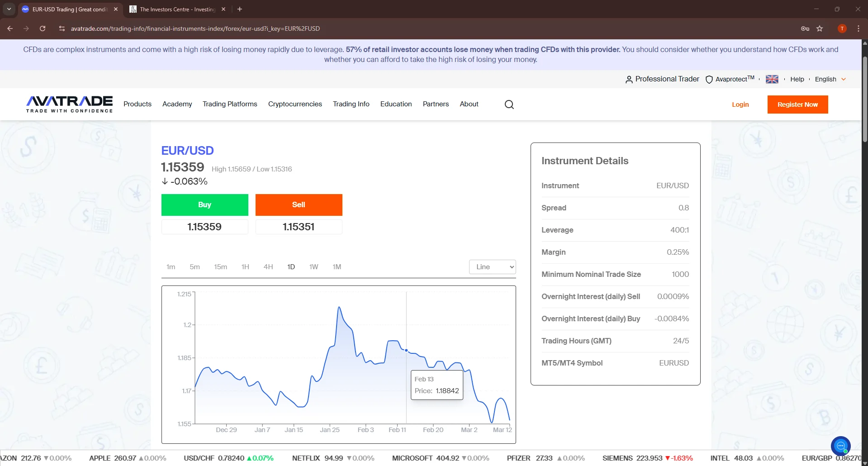Close The Investors Centre tab
868x466 pixels.
223,9
